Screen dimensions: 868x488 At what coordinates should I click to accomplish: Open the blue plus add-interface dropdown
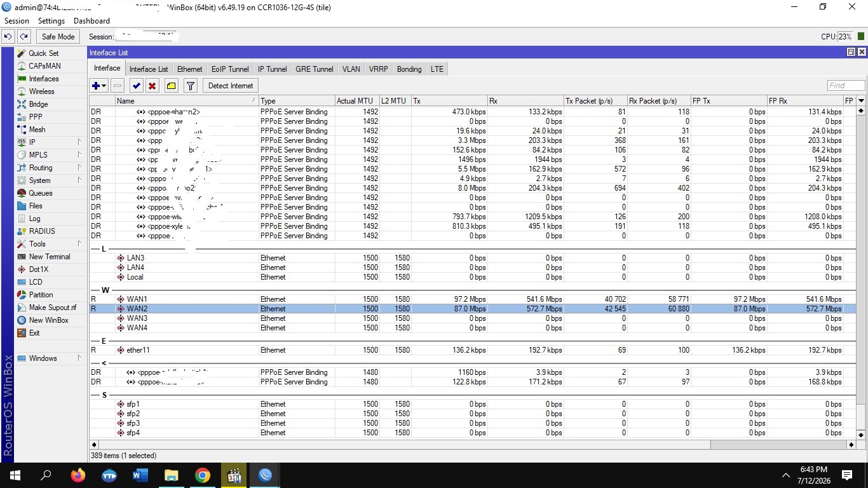point(99,86)
